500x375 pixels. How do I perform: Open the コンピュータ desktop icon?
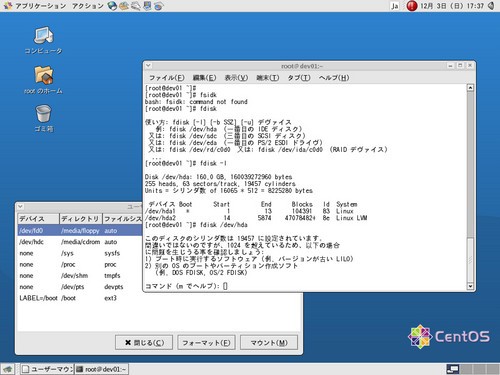click(43, 40)
